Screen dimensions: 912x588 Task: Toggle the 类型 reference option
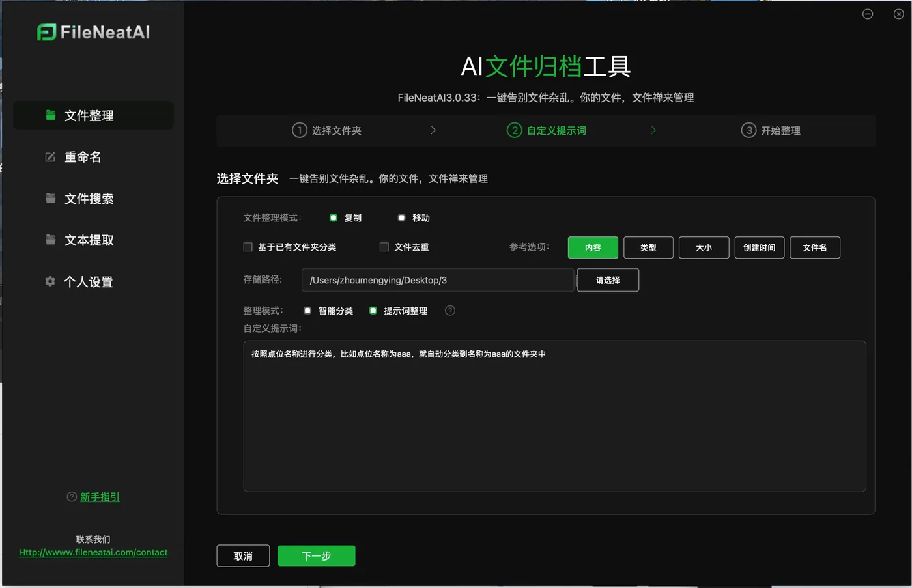click(x=648, y=247)
